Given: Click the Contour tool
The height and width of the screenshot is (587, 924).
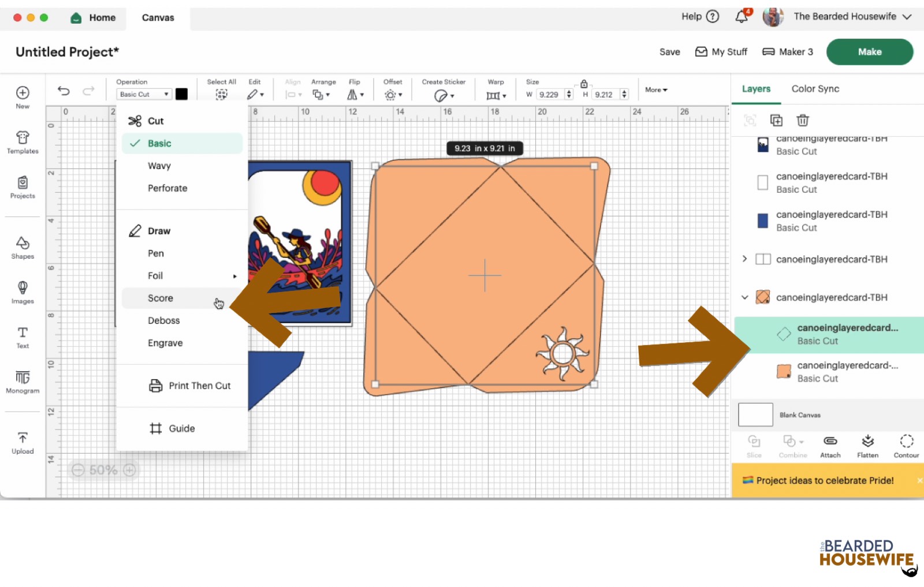Looking at the screenshot, I should click(x=907, y=447).
